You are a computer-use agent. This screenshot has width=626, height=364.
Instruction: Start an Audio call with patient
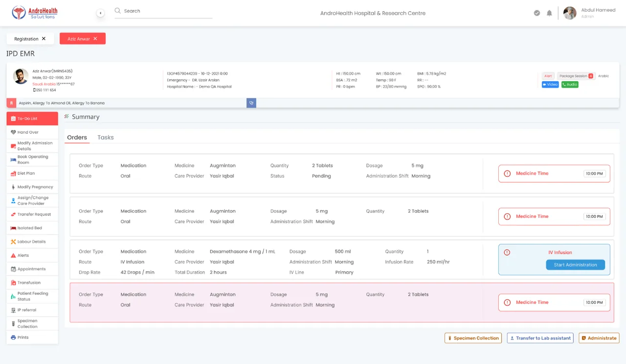(x=570, y=85)
